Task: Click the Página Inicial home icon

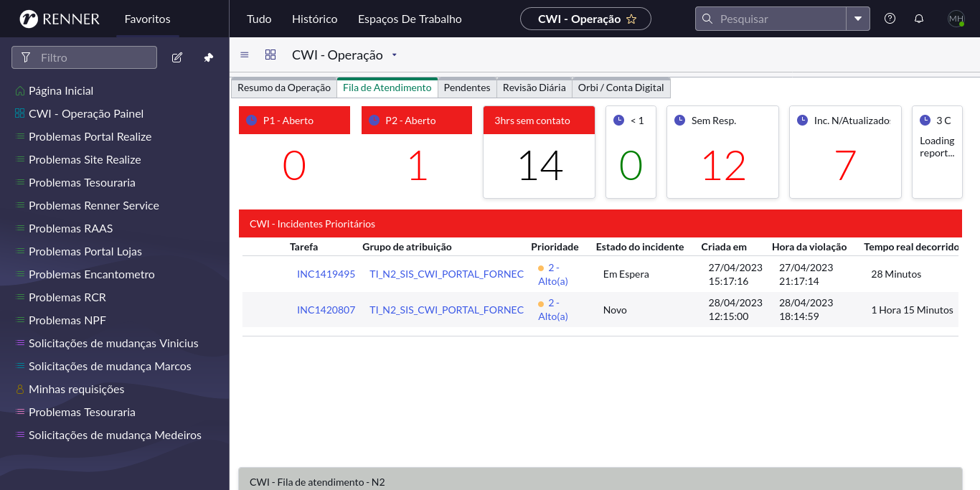Action: (x=20, y=91)
